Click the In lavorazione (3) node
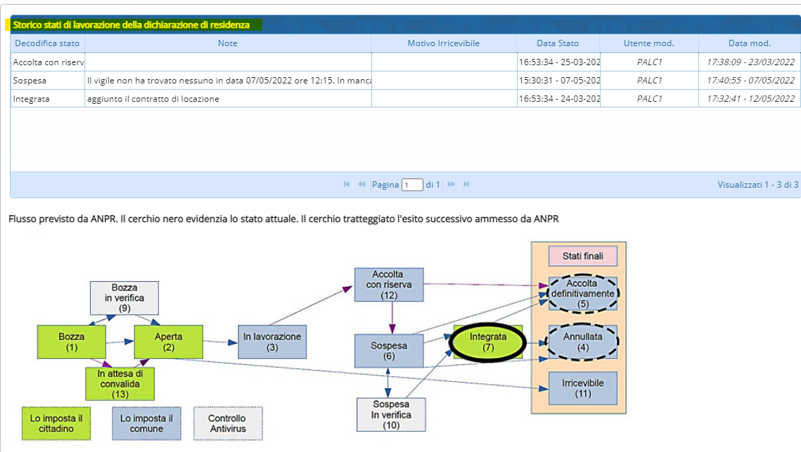 pos(272,342)
